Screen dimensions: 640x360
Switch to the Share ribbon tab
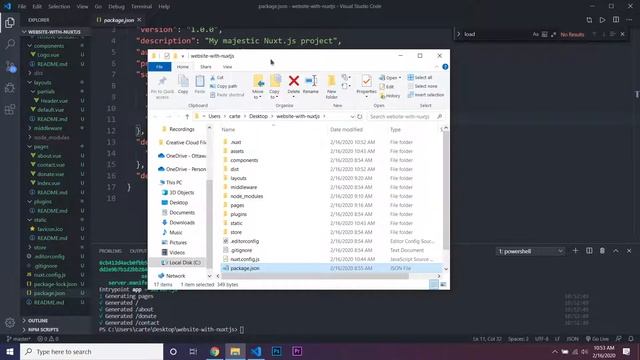(x=206, y=67)
